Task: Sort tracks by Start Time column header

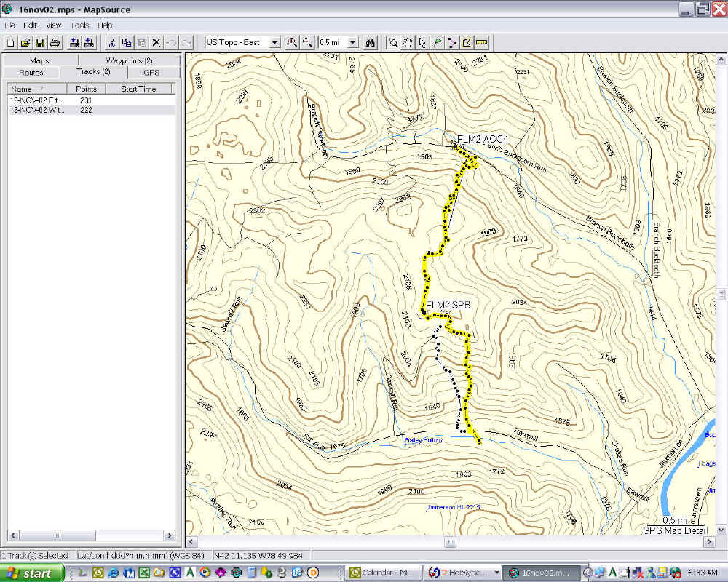Action: coord(139,89)
